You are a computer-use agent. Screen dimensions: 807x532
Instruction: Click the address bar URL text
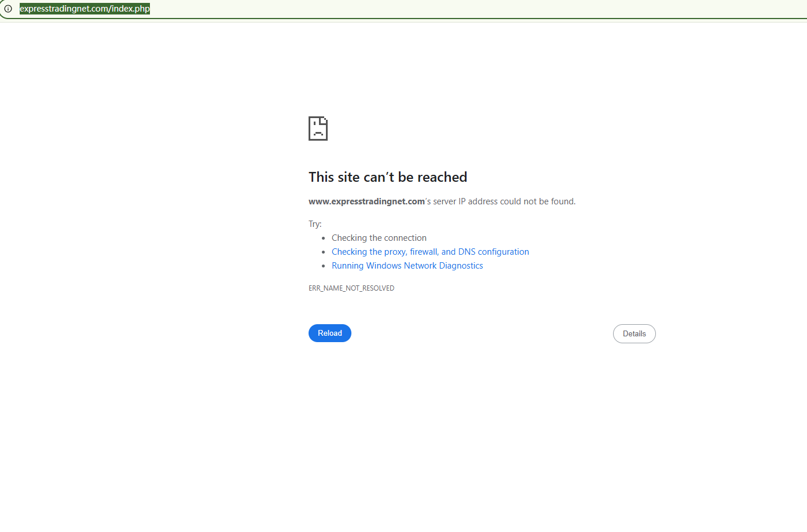point(85,9)
